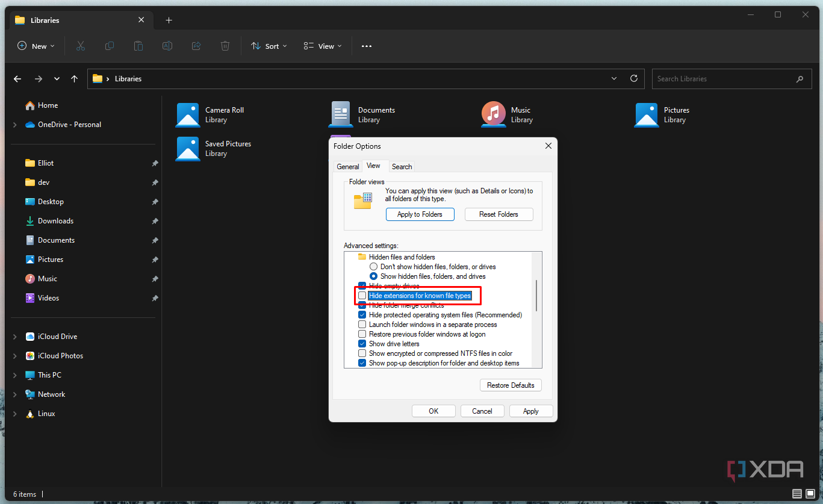Open the See more ellipsis menu
Viewport: 823px width, 504px height.
tap(367, 46)
